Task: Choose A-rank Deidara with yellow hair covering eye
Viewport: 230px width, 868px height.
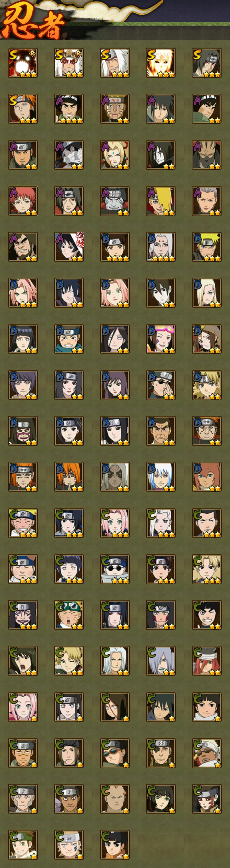Action: (161, 201)
